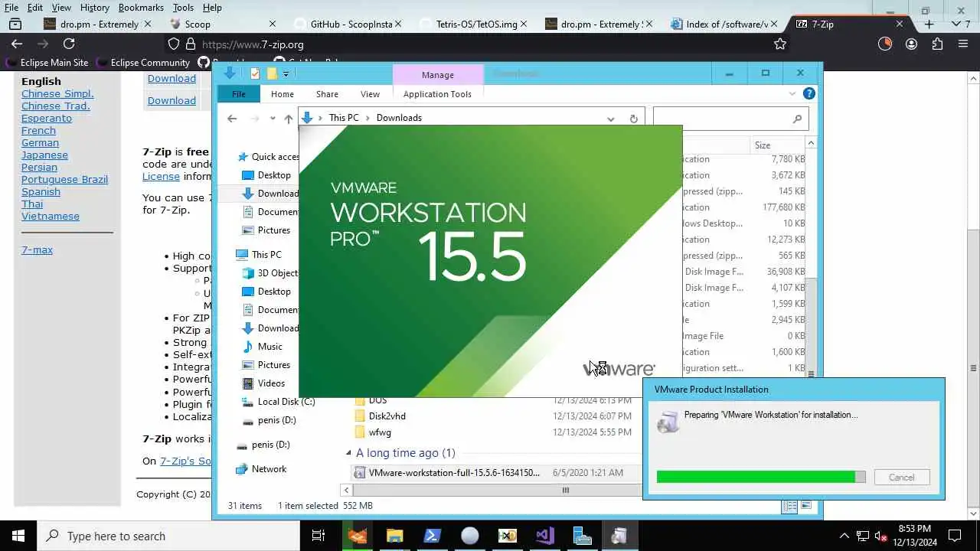The width and height of the screenshot is (980, 551).
Task: Reload the 7-zip.org page
Action: pyautogui.click(x=69, y=44)
